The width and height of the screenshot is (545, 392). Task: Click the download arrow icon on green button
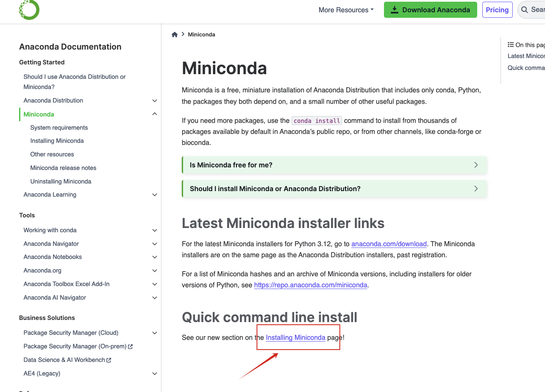coord(395,10)
